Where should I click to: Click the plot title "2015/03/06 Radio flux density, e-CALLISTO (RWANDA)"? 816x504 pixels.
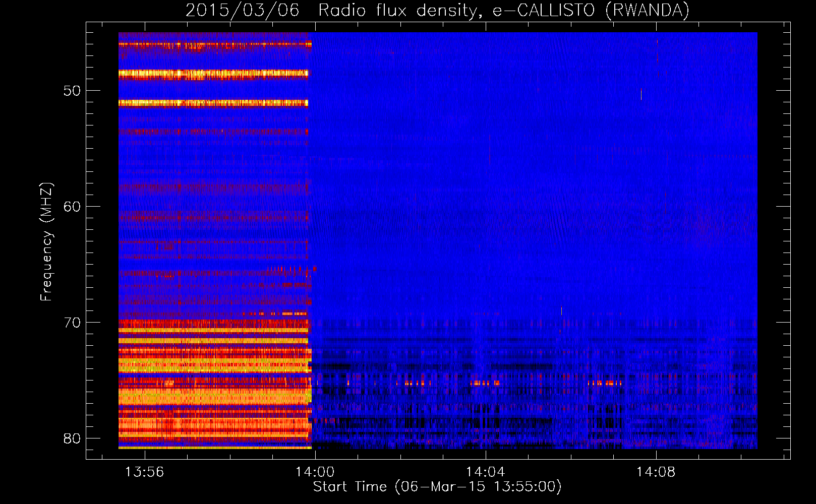point(437,10)
